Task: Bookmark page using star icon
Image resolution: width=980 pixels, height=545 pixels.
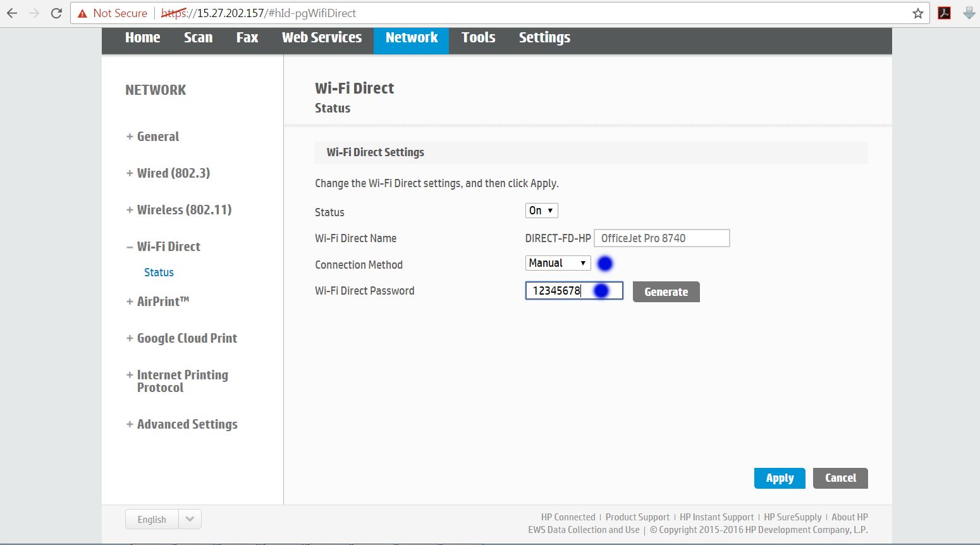Action: coord(917,13)
